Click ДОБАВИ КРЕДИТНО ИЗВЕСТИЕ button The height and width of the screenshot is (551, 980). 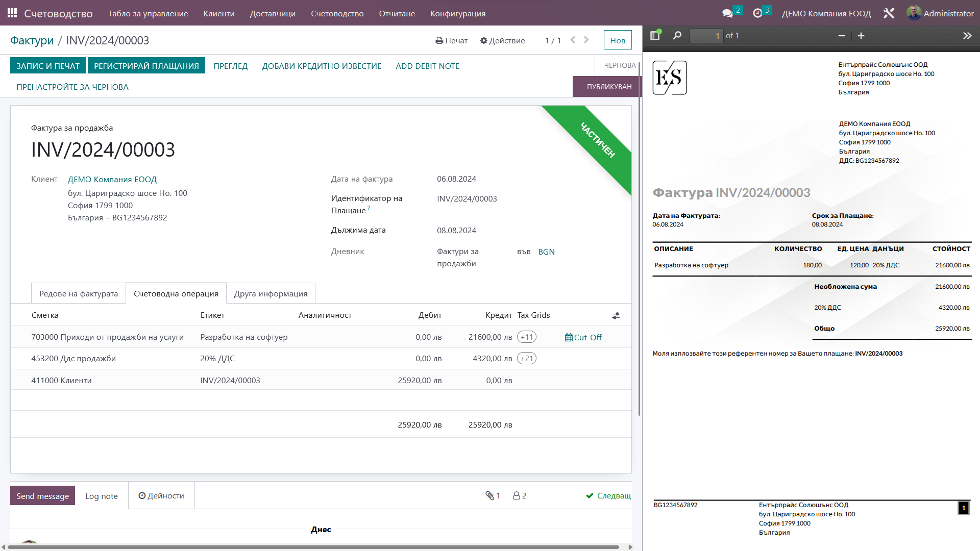point(322,66)
